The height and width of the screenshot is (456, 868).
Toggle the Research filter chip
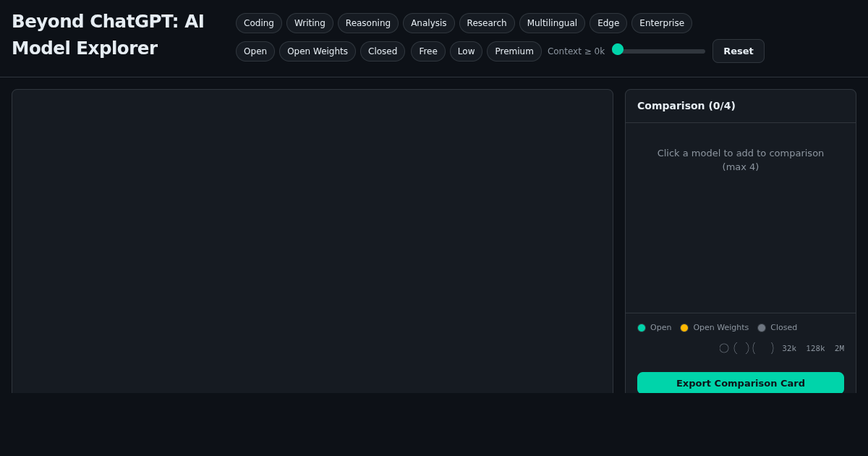[487, 23]
